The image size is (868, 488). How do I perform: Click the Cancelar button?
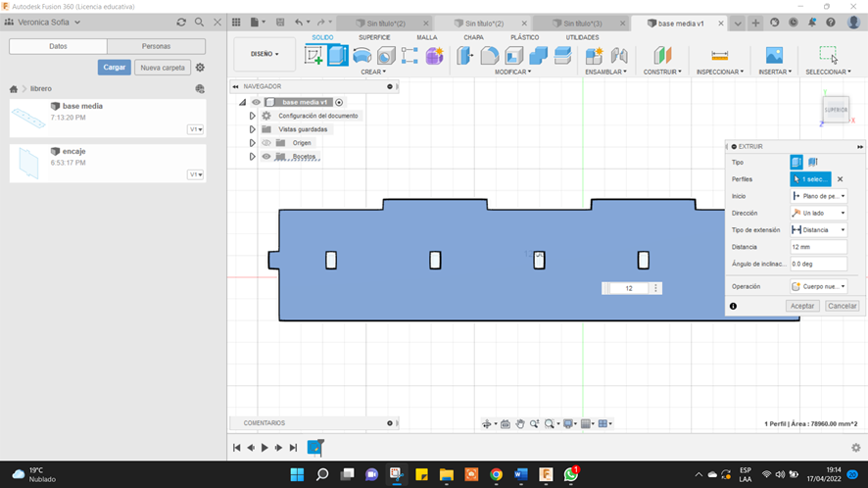842,306
